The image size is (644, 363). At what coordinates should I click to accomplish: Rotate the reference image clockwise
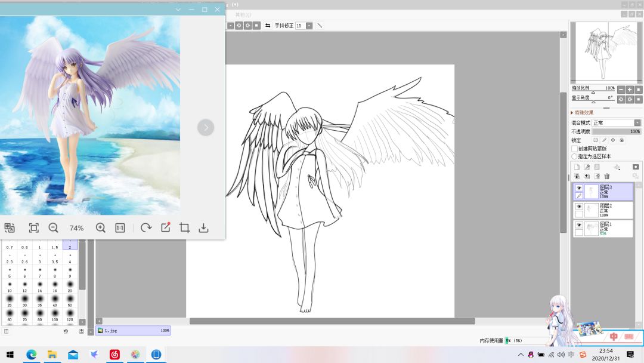coord(146,227)
